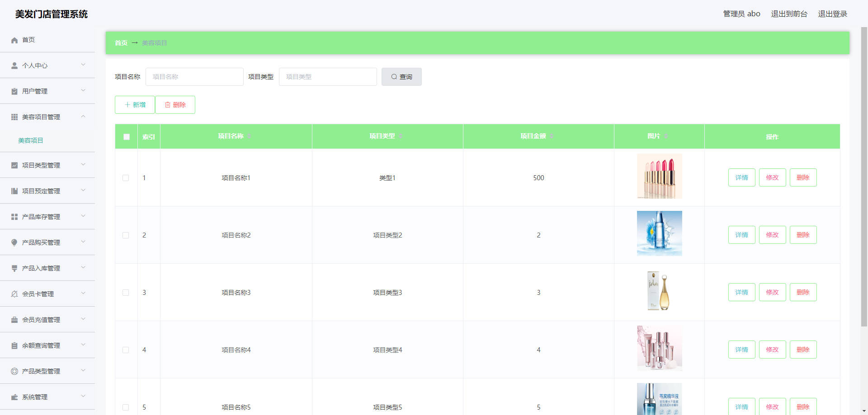Check the row checkbox for 项目名称5
Viewport: 868px width, 415px height.
tap(126, 407)
